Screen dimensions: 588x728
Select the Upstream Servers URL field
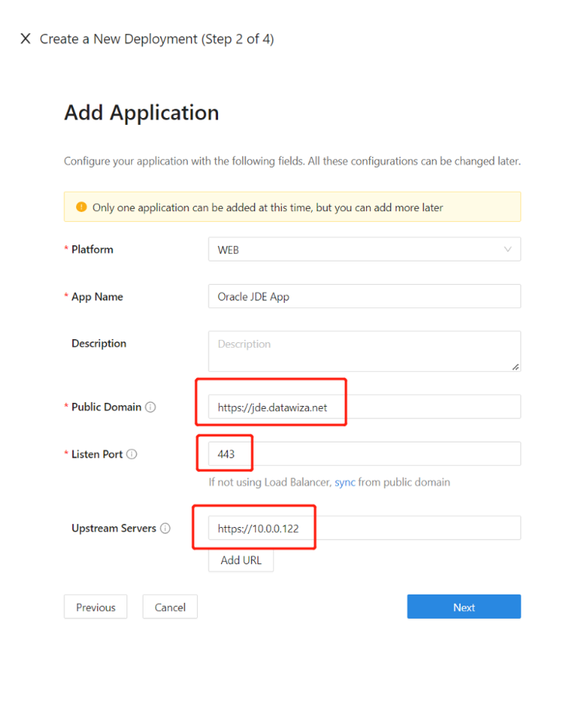pos(365,528)
